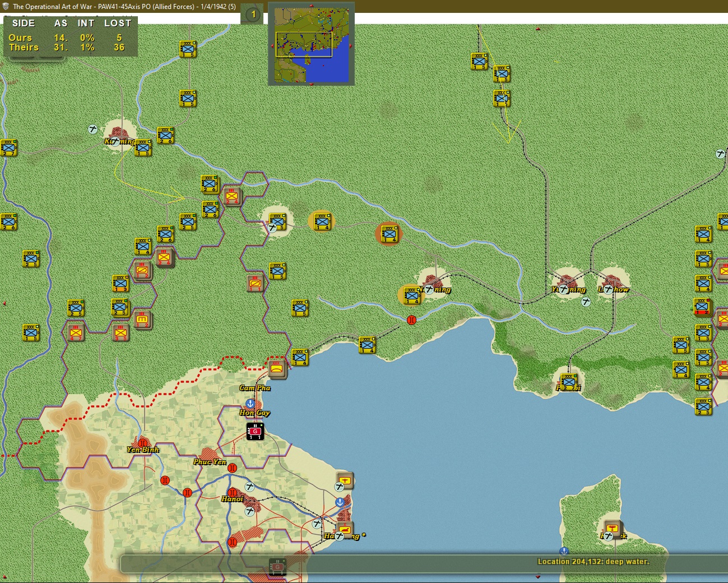Click the Phuc Yen city label
The height and width of the screenshot is (583, 728).
tap(210, 462)
